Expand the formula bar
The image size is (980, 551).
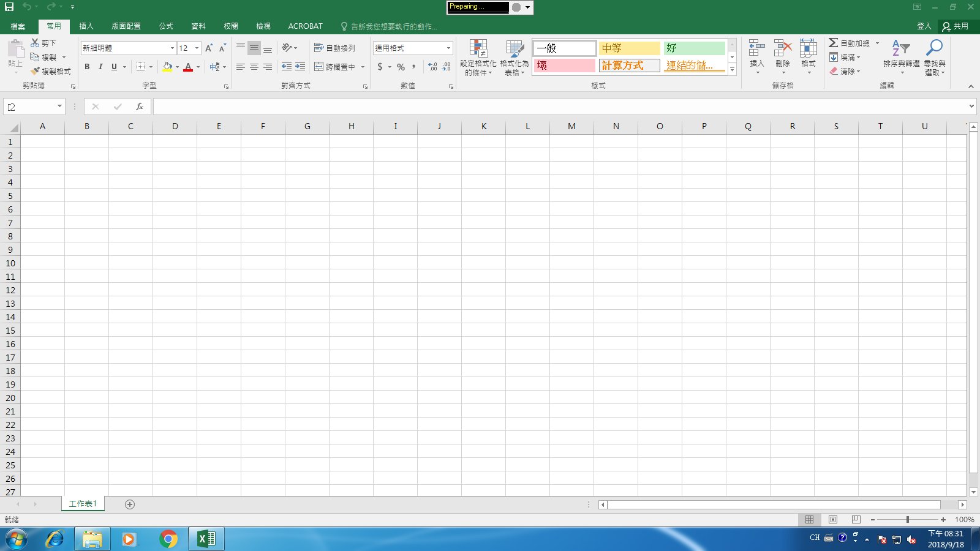[971, 107]
